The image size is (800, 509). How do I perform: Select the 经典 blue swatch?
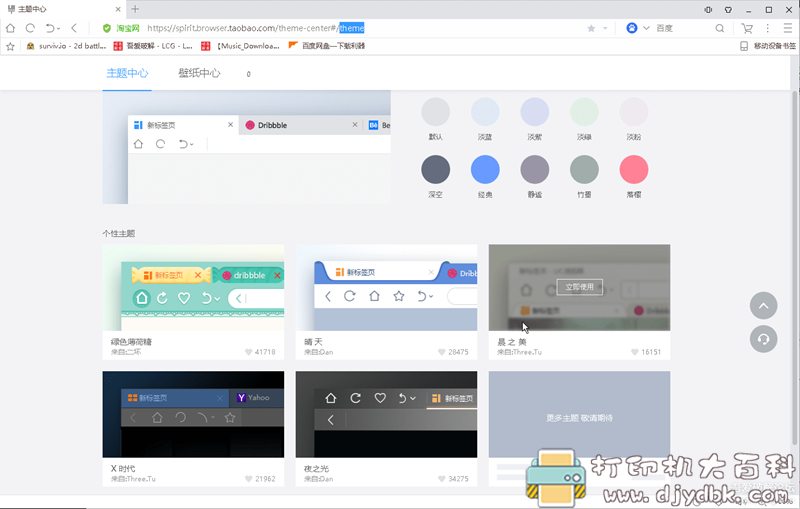click(485, 169)
